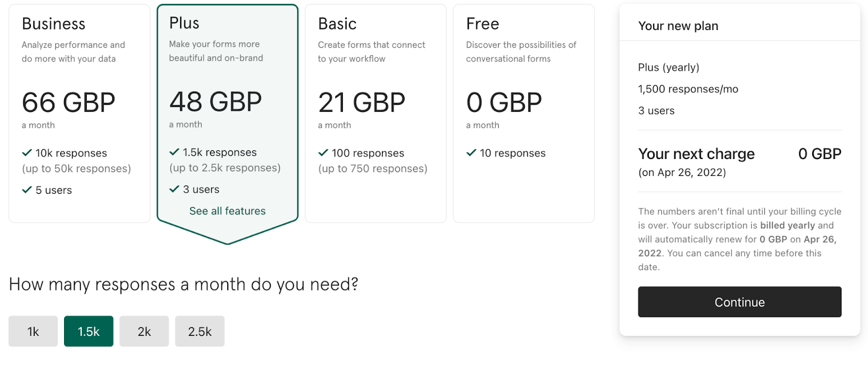Click the checkmark beside 10 responses

coord(471,152)
